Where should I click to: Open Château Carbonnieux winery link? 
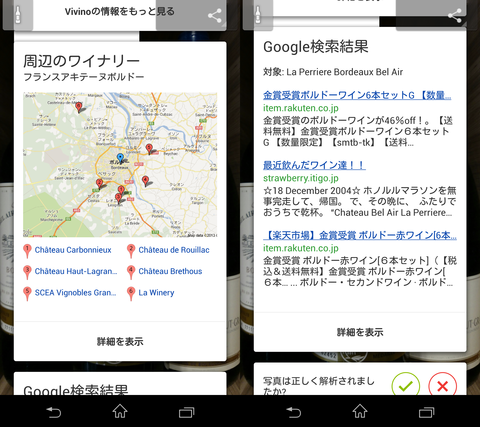(x=73, y=250)
